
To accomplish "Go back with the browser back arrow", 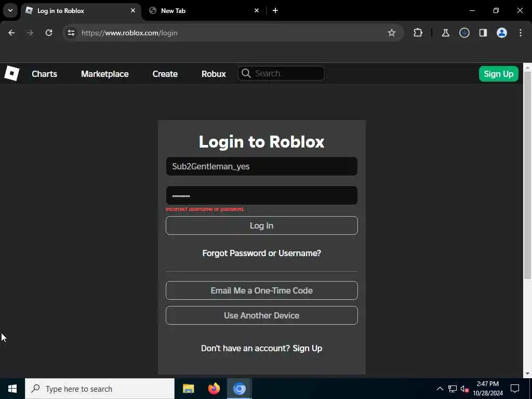I will tap(11, 33).
